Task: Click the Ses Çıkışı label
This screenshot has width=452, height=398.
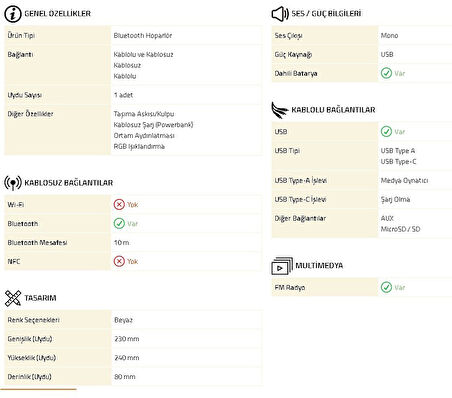Action: (288, 35)
